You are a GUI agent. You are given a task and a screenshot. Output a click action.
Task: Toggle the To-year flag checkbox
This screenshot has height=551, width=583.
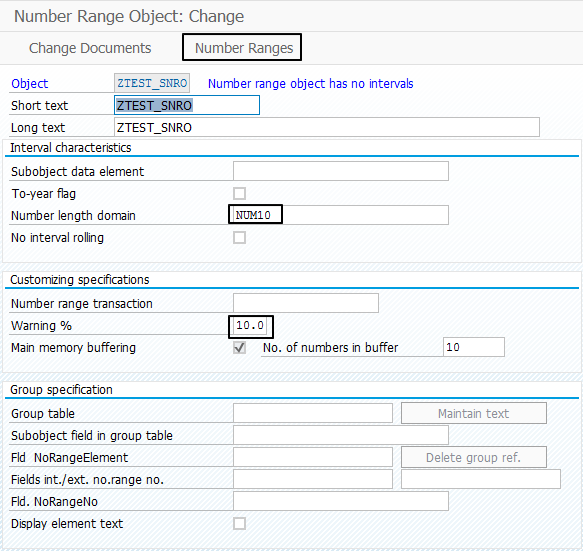click(x=239, y=193)
